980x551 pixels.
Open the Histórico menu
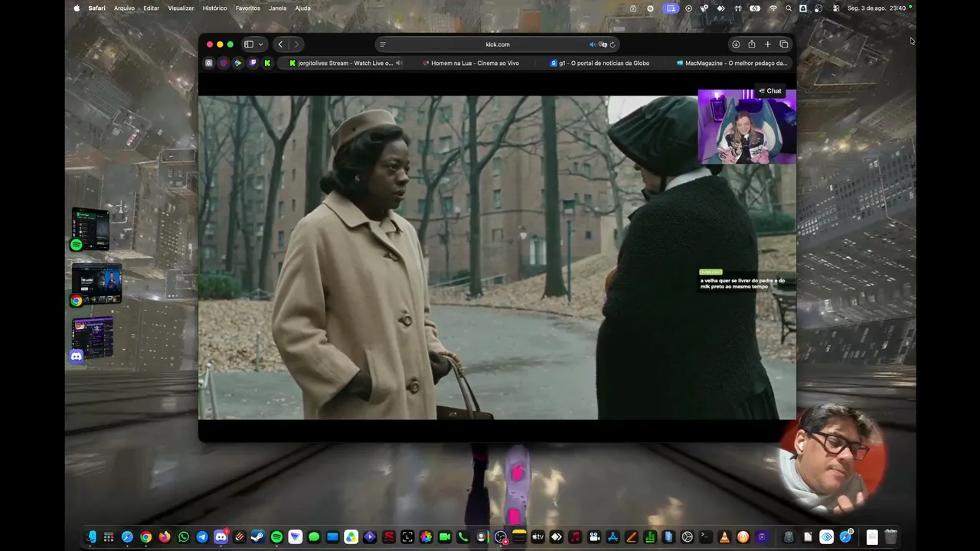[x=214, y=8]
